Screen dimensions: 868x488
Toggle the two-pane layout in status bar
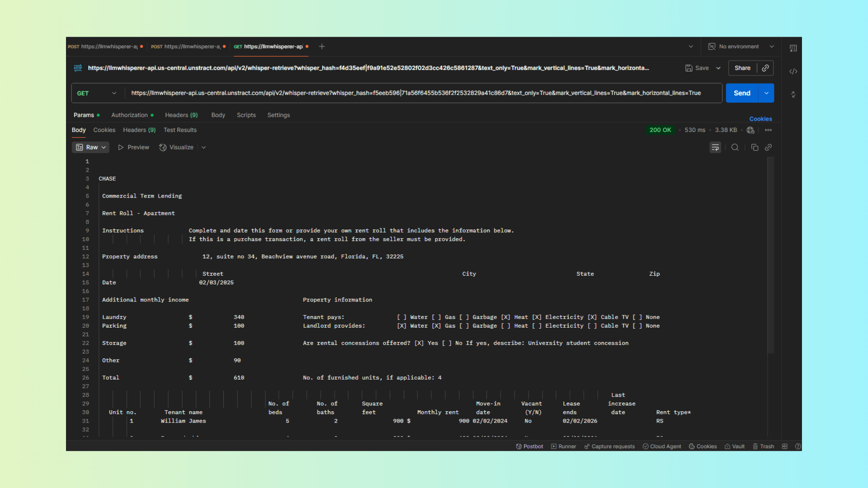point(785,446)
